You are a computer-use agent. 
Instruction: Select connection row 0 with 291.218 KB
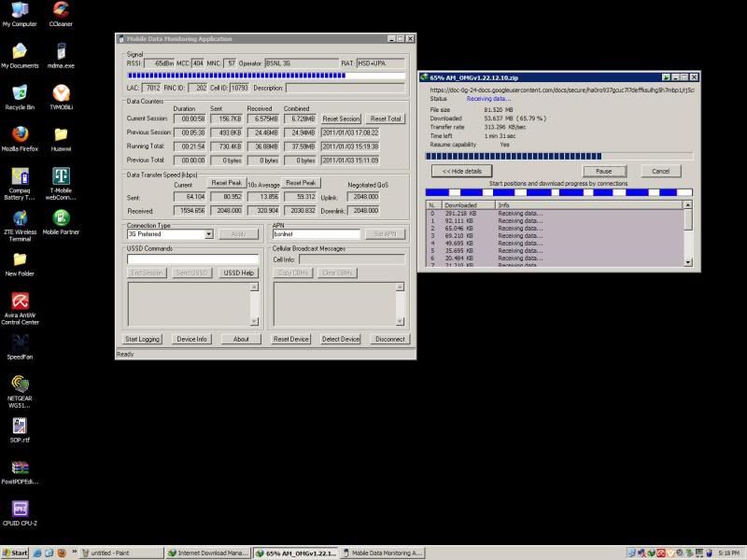coord(555,214)
